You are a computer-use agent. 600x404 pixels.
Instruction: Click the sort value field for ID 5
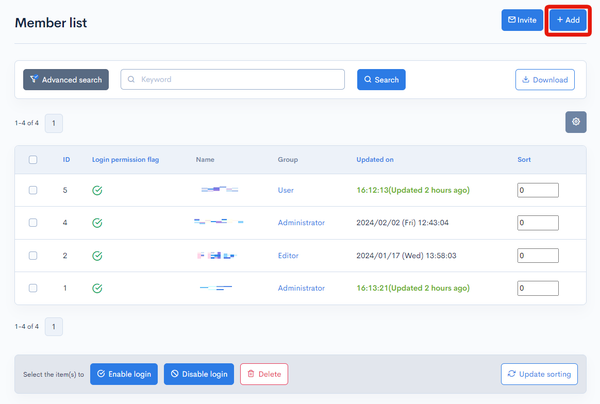coord(538,190)
